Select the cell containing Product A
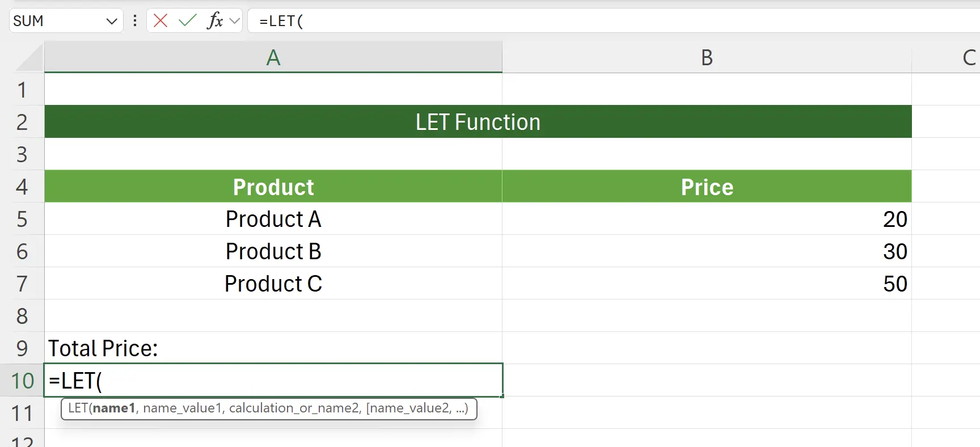 pyautogui.click(x=273, y=219)
